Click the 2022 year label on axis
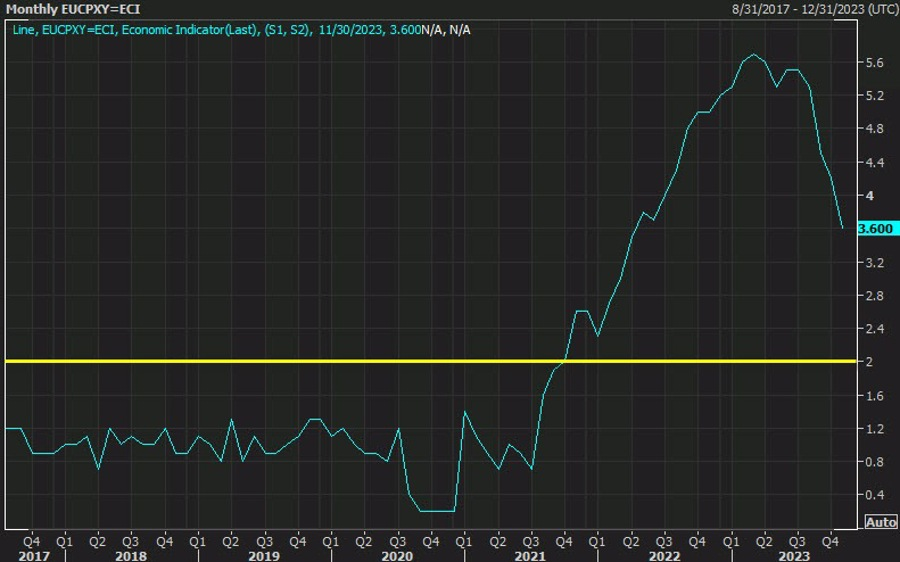 (x=664, y=556)
